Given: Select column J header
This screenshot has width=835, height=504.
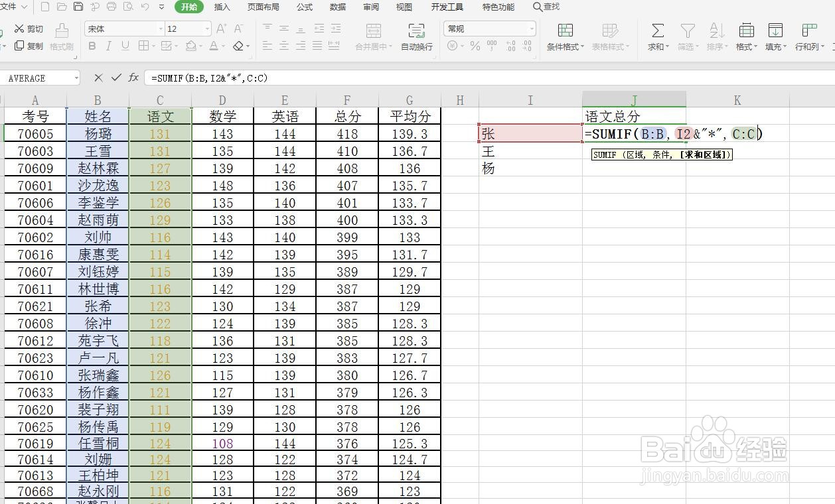Looking at the screenshot, I should pos(634,99).
